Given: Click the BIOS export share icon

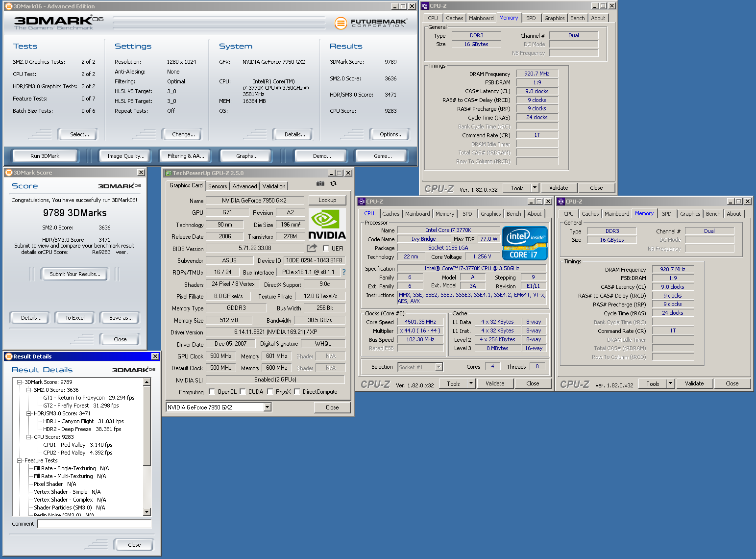Looking at the screenshot, I should pyautogui.click(x=312, y=248).
